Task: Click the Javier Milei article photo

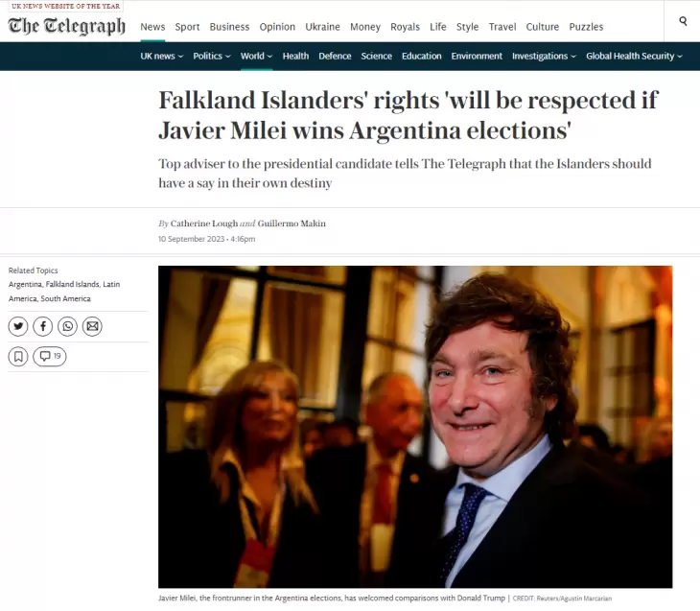Action: pyautogui.click(x=415, y=427)
